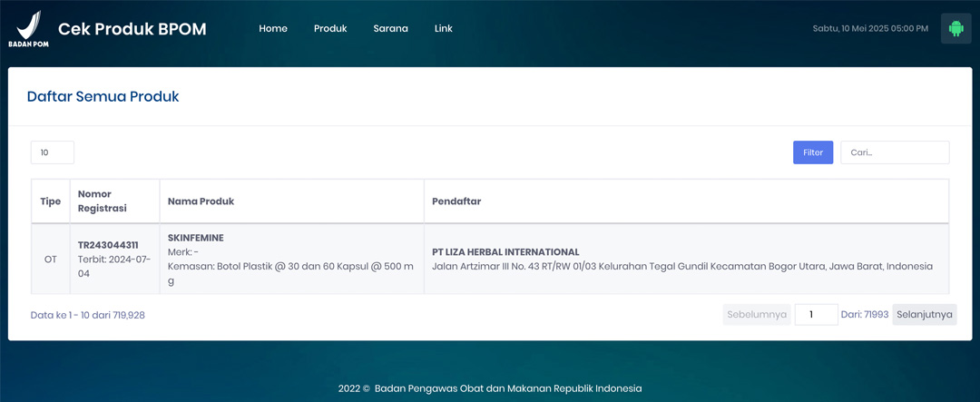Click the Cek Produk BPOM site title
The height and width of the screenshot is (402, 980).
[x=132, y=29]
